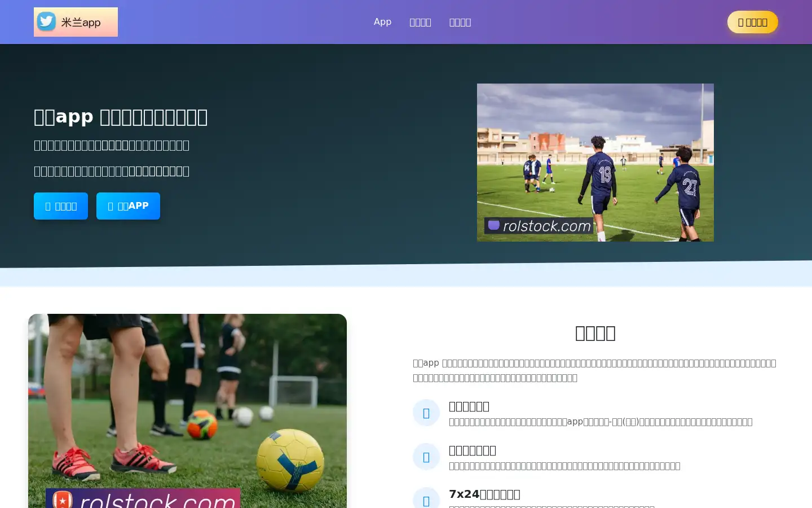812x508 pixels.
Task: Click the blue bird logo icon
Action: tap(46, 21)
